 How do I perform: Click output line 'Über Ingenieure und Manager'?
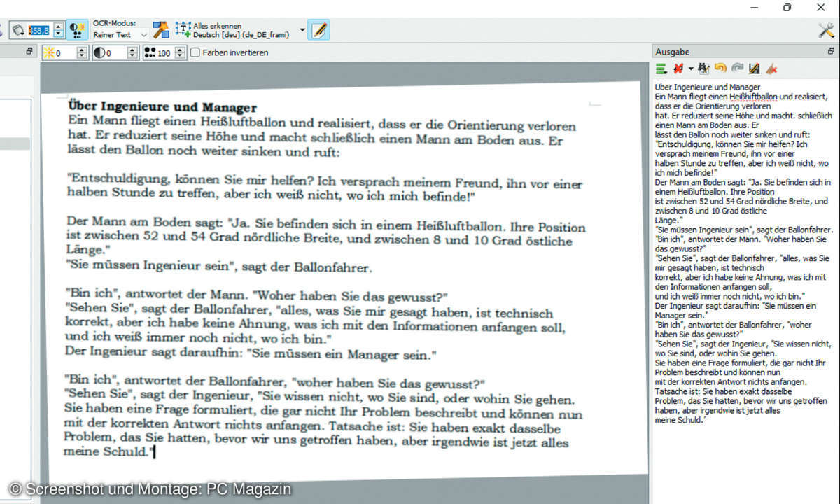708,87
